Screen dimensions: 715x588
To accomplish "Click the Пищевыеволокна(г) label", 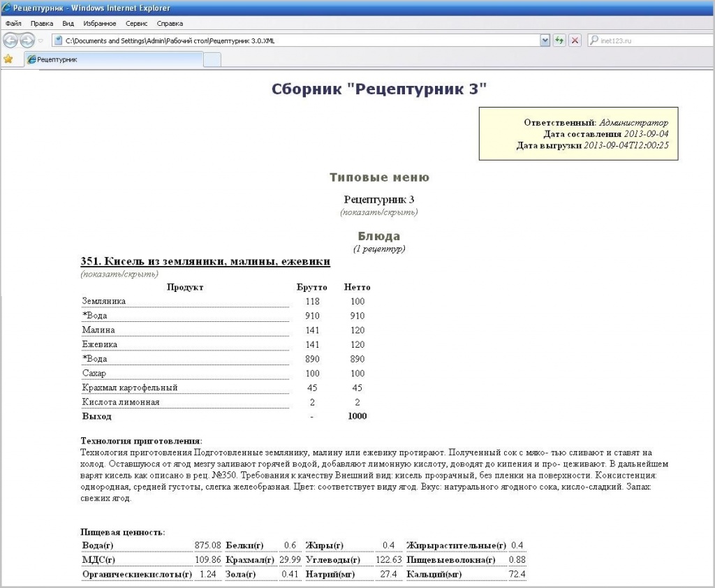I will pos(451,560).
